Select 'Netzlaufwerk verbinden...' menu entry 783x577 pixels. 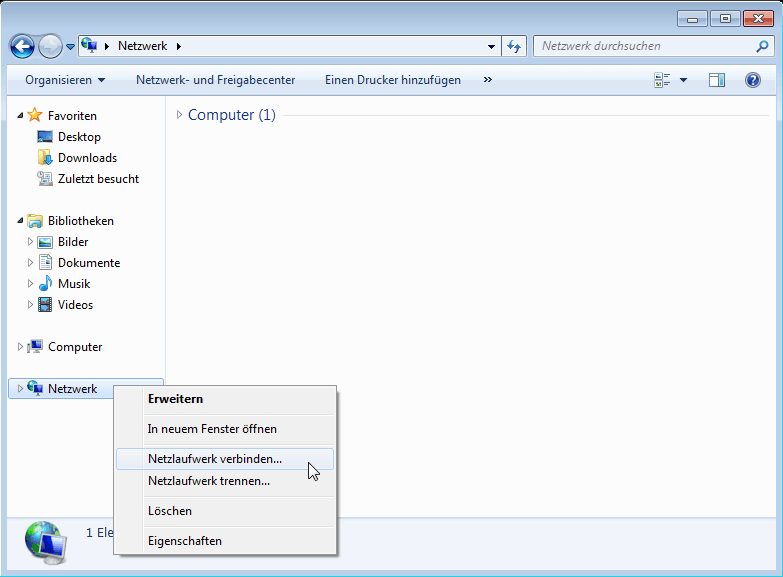pos(225,459)
